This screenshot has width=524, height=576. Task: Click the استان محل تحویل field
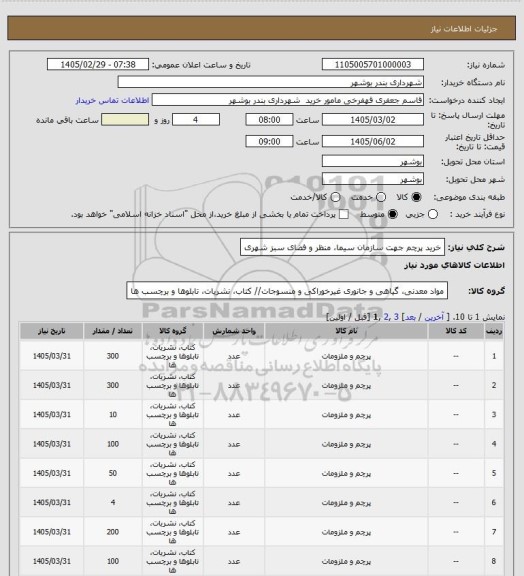tap(373, 161)
